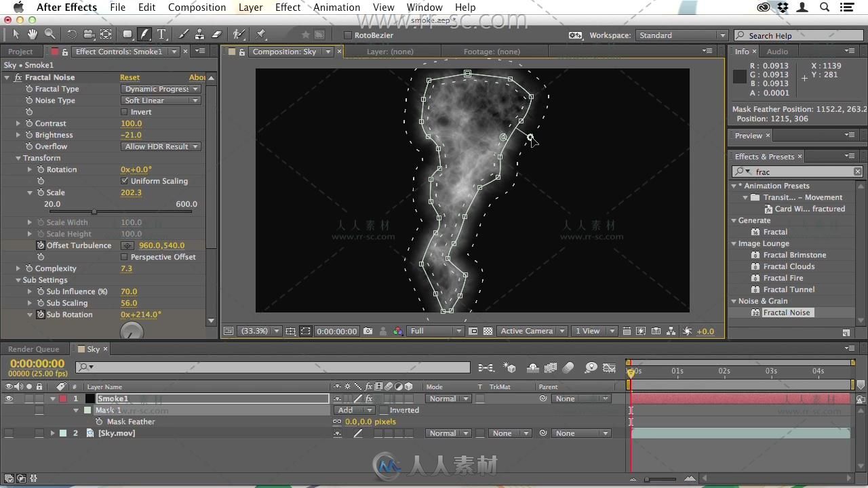Select the Hand tool
This screenshot has width=868, height=488.
pyautogui.click(x=33, y=34)
